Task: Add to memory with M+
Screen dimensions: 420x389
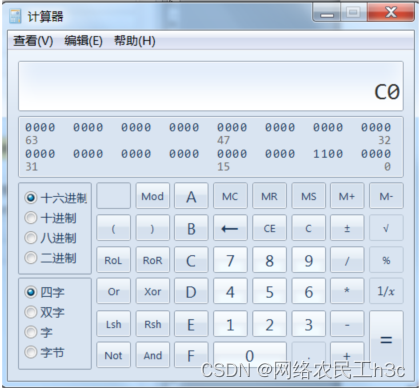Action: (x=347, y=196)
